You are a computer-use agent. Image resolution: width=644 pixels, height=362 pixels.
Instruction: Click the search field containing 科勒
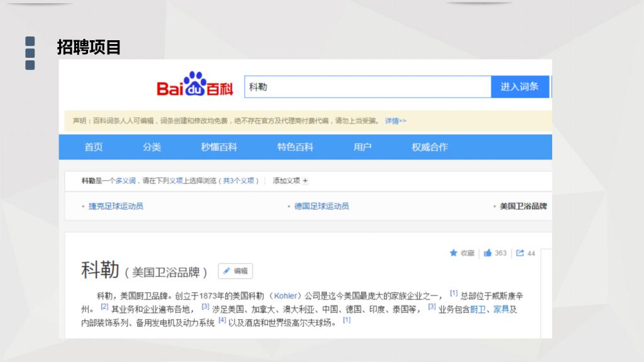(x=367, y=87)
